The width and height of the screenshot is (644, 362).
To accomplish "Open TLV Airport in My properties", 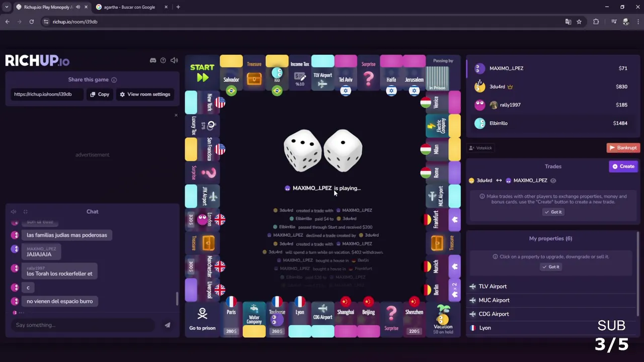I will [551, 287].
